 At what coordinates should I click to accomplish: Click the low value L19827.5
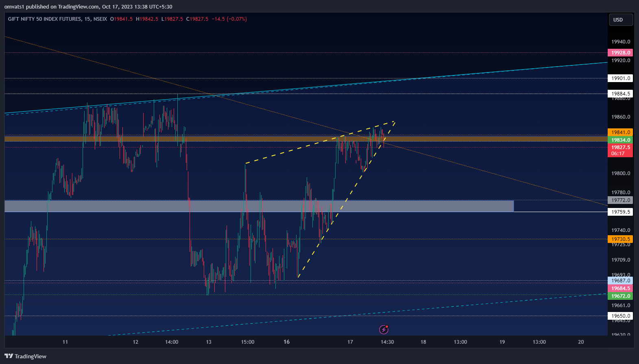coord(172,19)
